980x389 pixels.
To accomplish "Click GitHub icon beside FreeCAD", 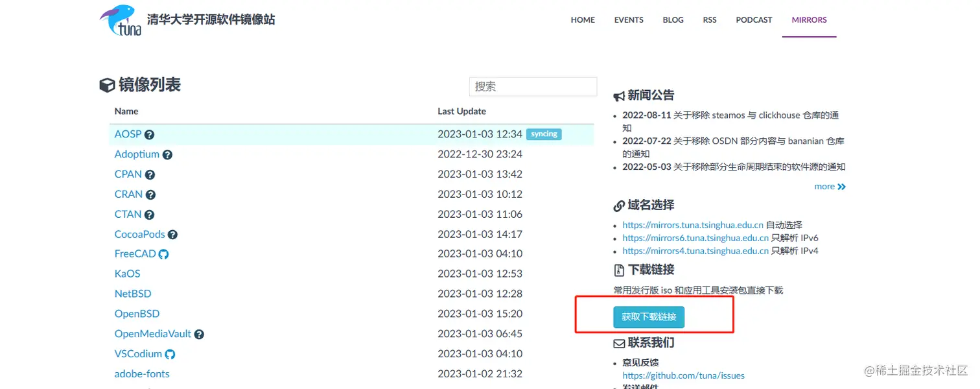I will click(x=163, y=254).
